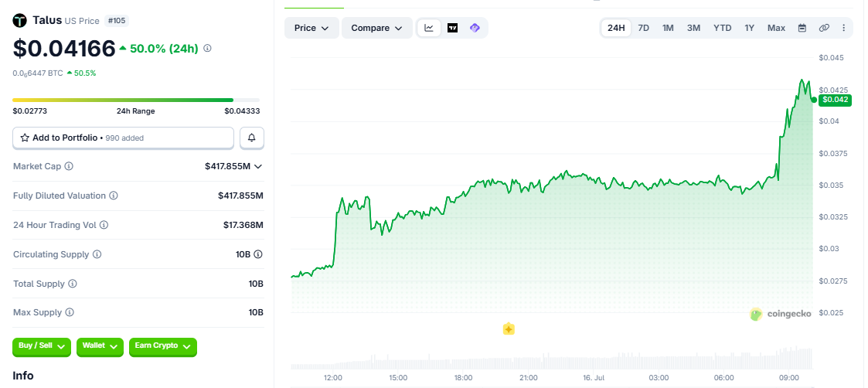Image resolution: width=868 pixels, height=388 pixels.
Task: Select the Max time range tab
Action: [x=776, y=28]
